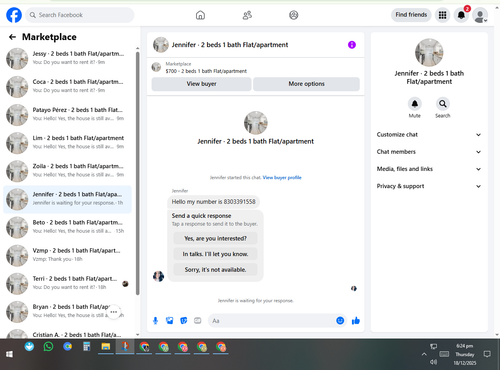
Task: Send quick response 'Sorry, it's not available.'
Action: pos(215,270)
